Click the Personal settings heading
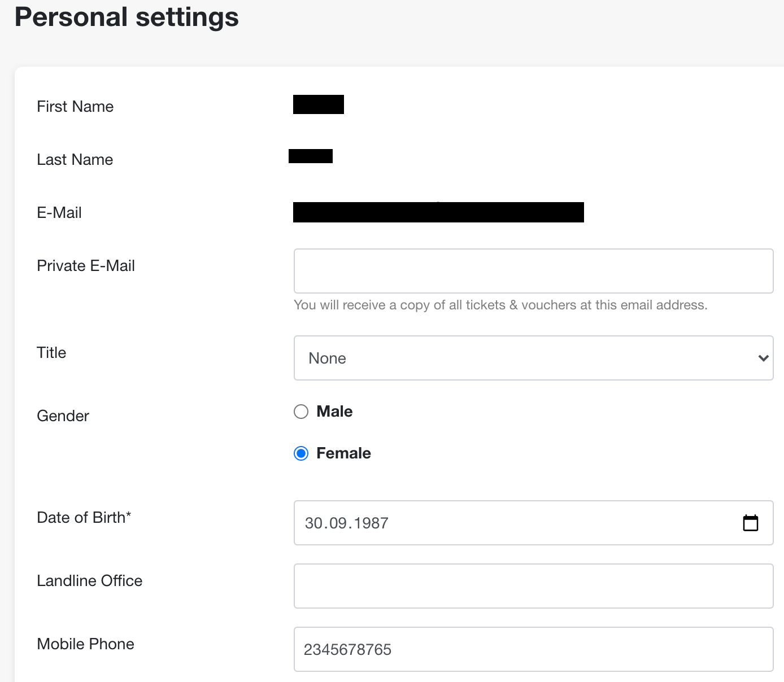 pos(127,17)
